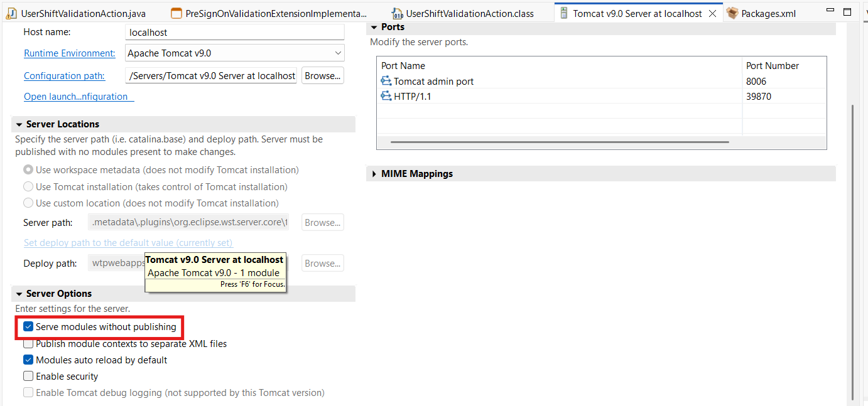The height and width of the screenshot is (406, 868).
Task: Click the class file icon on UserShiftValidationAction.class tab
Action: pos(397,13)
